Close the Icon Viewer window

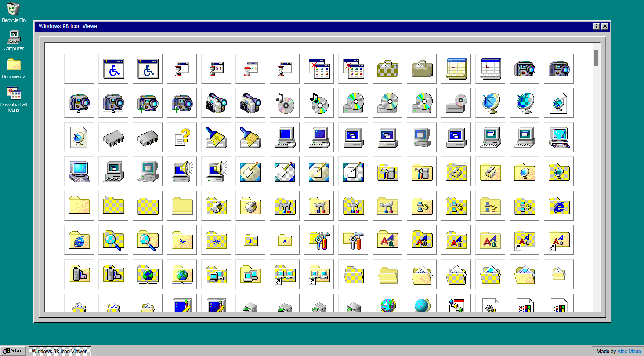point(605,26)
